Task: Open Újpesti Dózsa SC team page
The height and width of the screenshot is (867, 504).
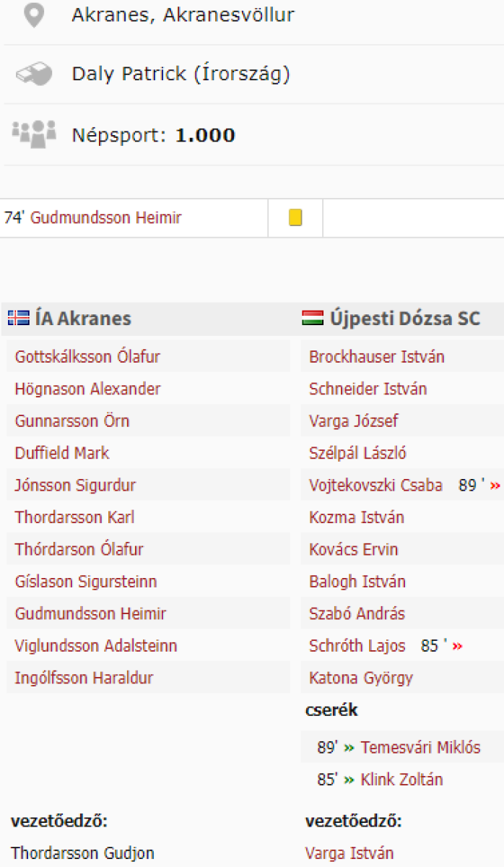Action: coord(405,318)
